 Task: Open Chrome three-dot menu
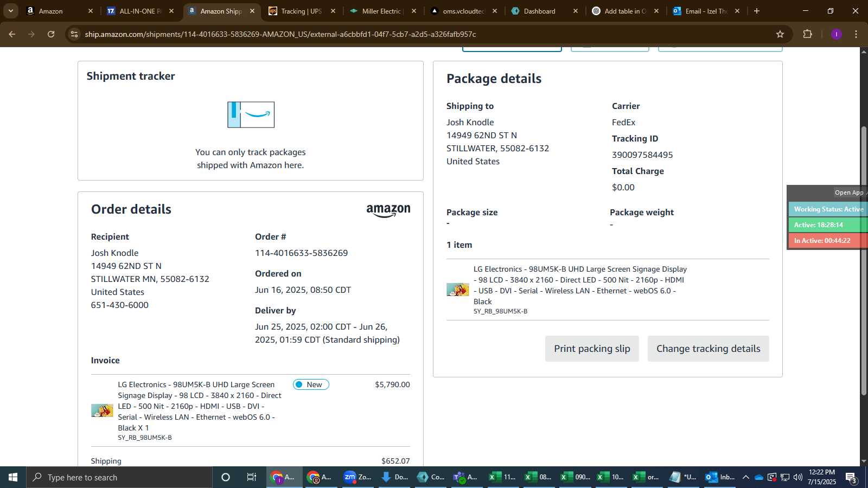coord(856,34)
